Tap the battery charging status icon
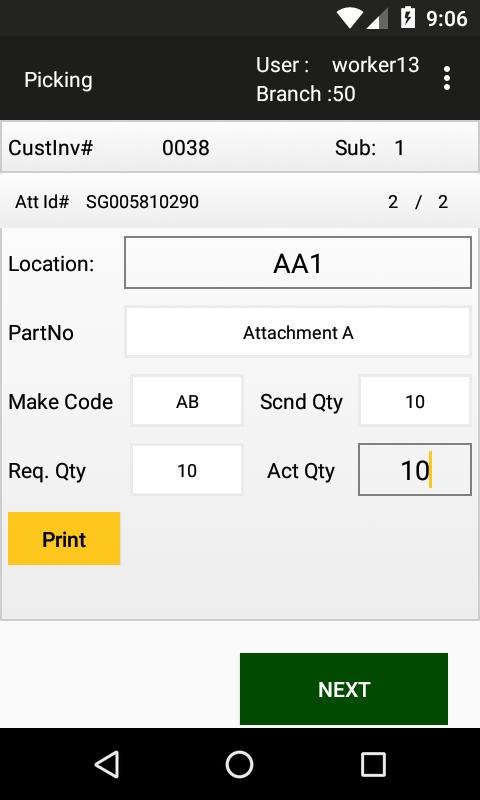The width and height of the screenshot is (480, 800). coord(408,18)
